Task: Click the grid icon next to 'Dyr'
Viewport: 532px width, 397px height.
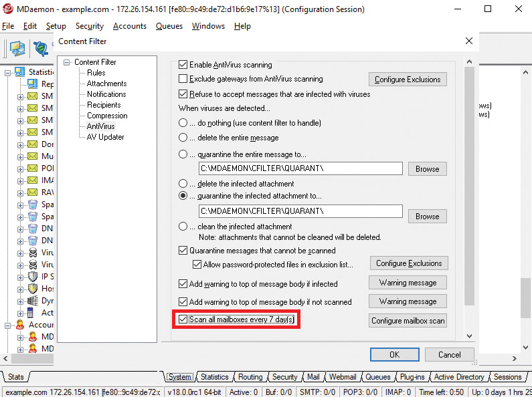Action: click(x=33, y=301)
